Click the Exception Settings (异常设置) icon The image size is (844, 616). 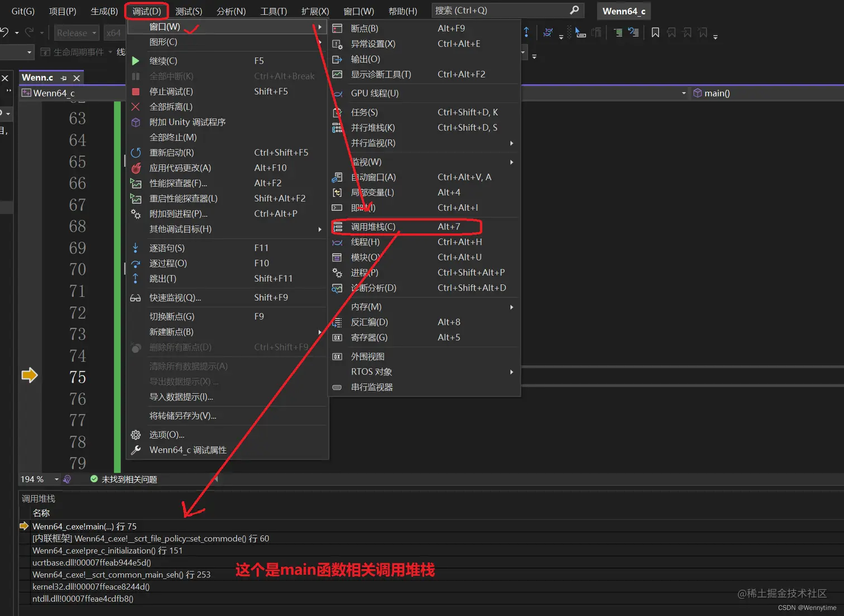click(337, 44)
